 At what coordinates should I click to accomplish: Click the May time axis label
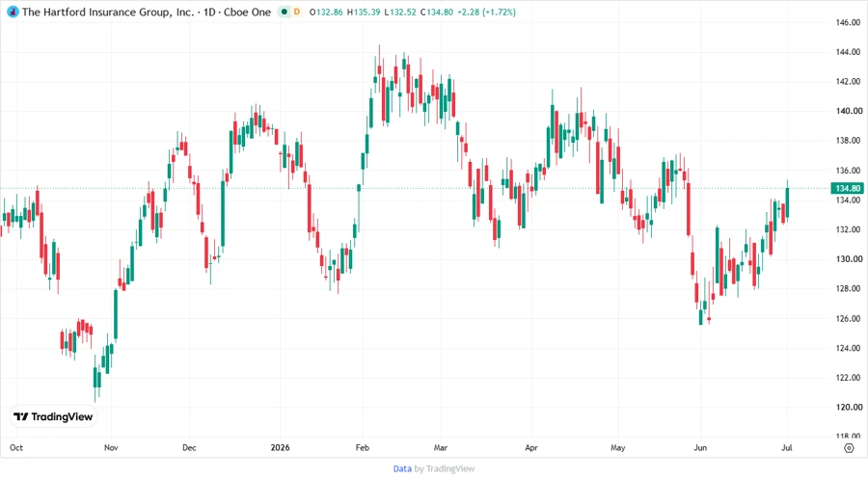tap(618, 448)
